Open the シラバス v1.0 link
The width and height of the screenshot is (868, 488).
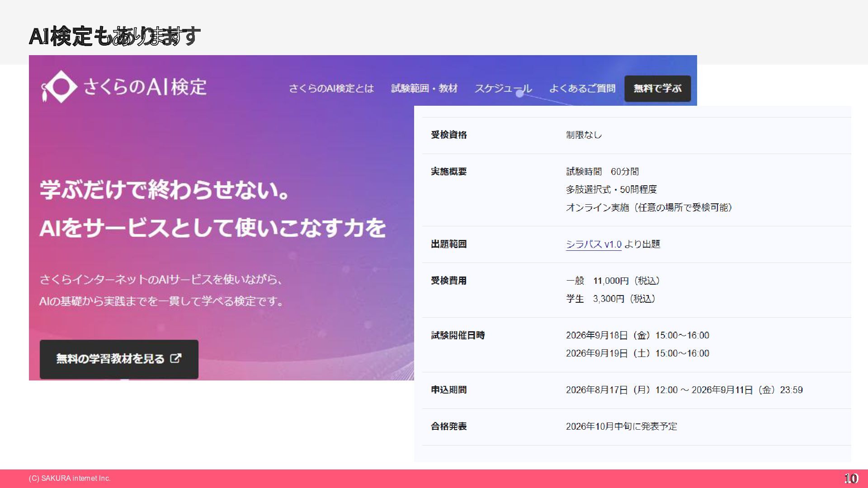coord(594,244)
